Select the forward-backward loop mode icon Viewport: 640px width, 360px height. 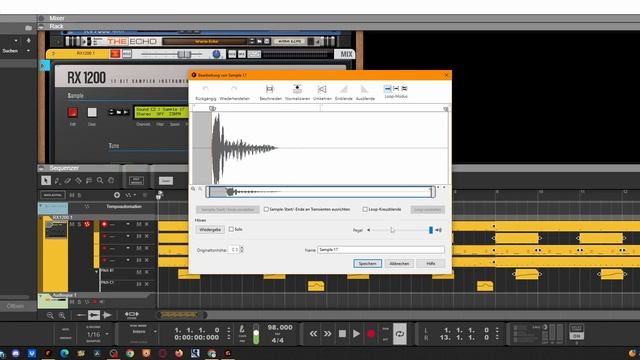(x=404, y=89)
